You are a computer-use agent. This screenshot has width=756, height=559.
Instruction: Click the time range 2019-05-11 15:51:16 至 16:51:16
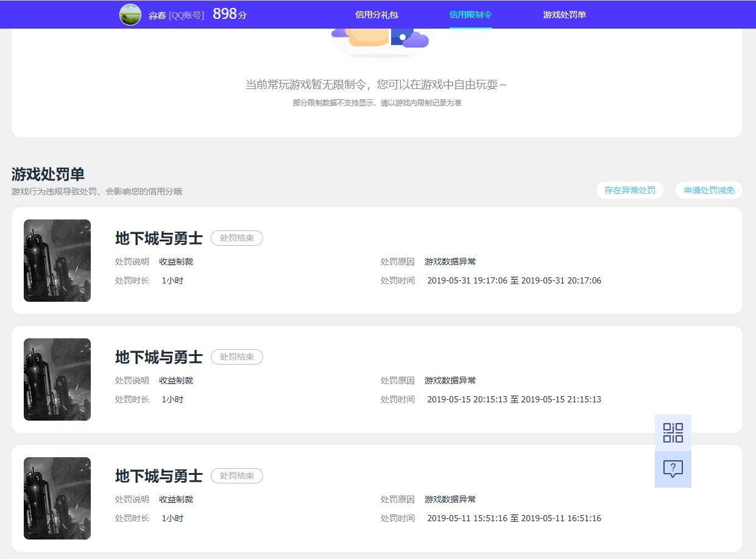point(514,518)
